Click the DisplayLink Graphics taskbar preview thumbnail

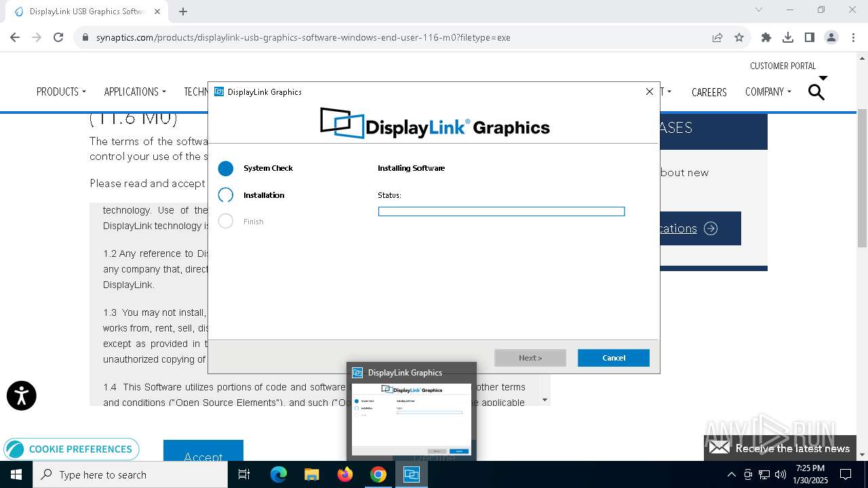[x=411, y=420]
